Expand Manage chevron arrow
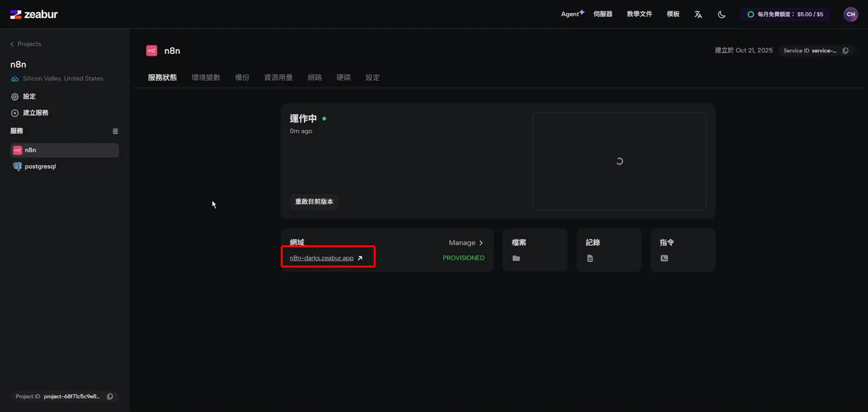868x412 pixels. click(481, 242)
